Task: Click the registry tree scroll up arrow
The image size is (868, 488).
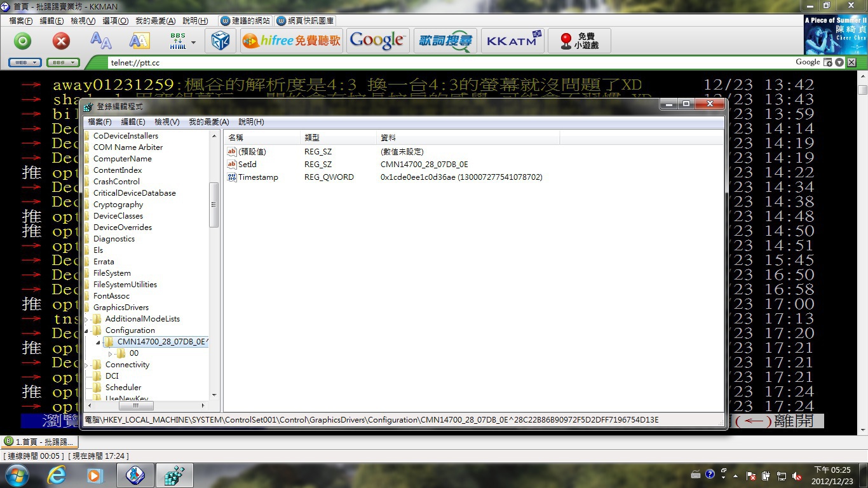Action: point(214,135)
